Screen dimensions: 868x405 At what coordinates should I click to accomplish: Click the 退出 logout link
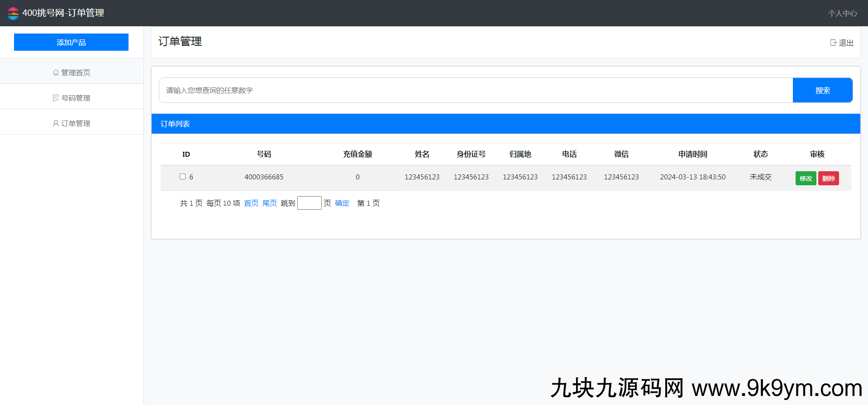pyautogui.click(x=846, y=43)
